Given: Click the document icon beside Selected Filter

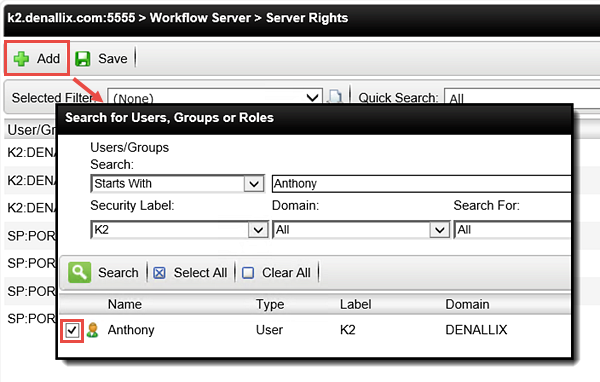Looking at the screenshot, I should point(336,96).
